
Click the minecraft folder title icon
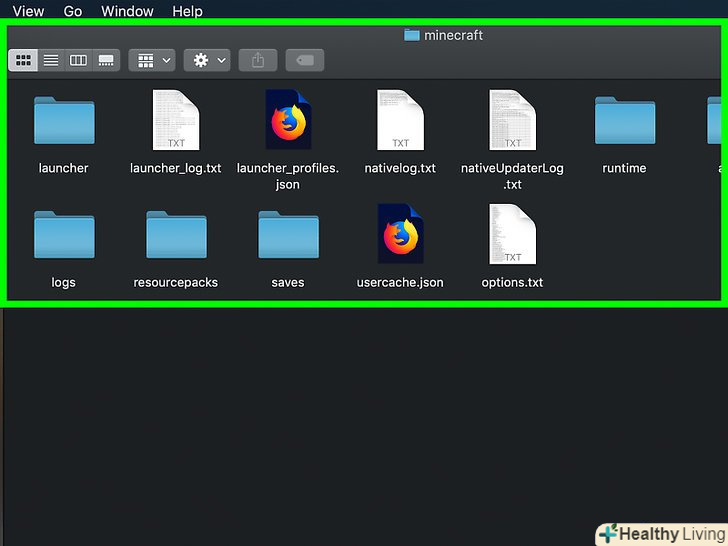(x=411, y=35)
